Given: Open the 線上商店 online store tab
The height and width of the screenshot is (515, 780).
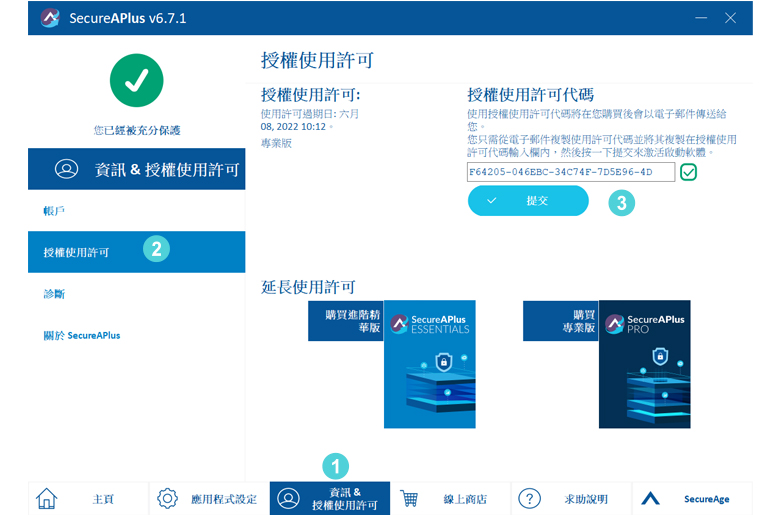Looking at the screenshot, I should 451,498.
